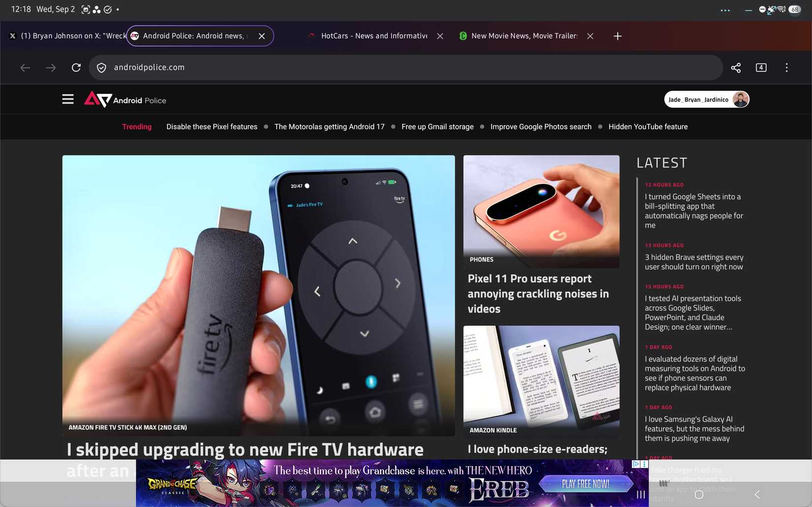Close the Android Police tab

(262, 36)
